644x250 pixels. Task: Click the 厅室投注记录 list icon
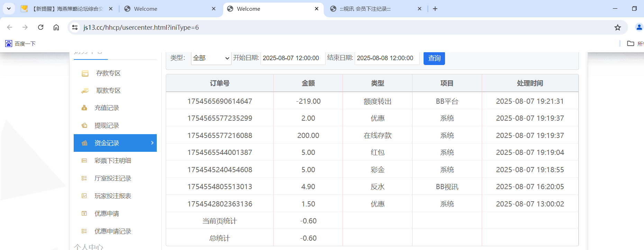(84, 178)
